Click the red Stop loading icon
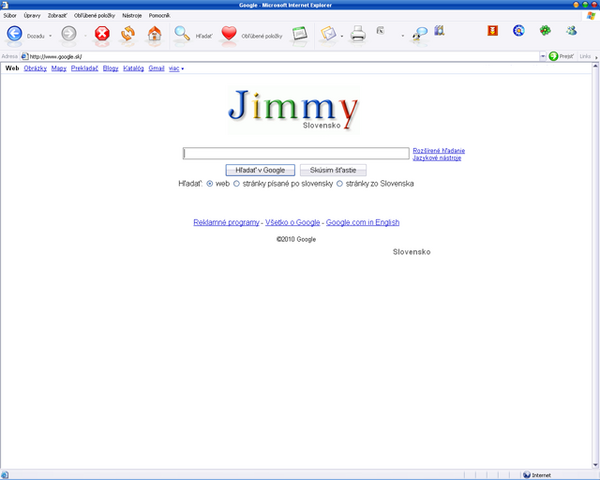600x480 pixels. (102, 34)
